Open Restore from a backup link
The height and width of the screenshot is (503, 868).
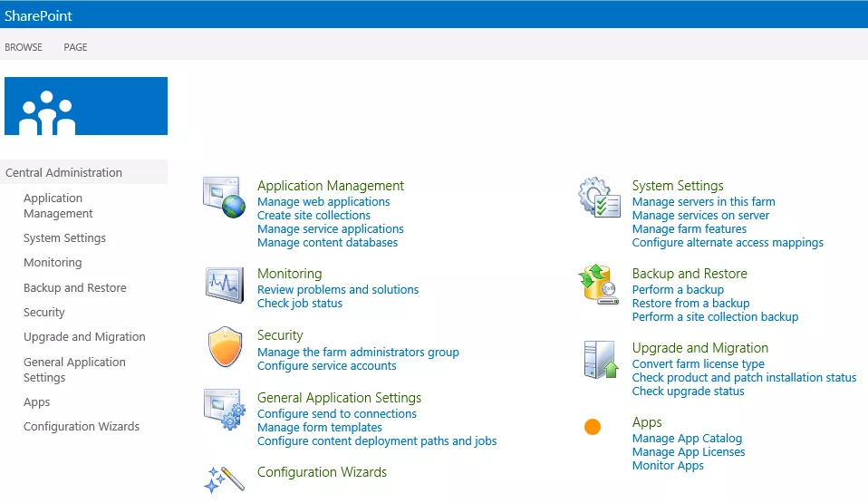point(690,303)
